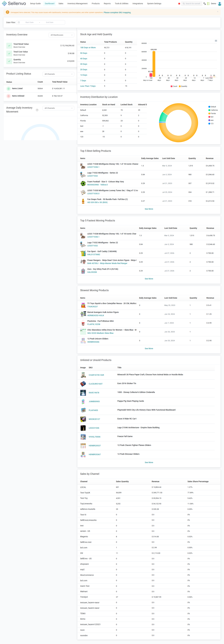224x644 pixels.
Task: Open the 180 Days or More status link
Action: coord(88,48)
